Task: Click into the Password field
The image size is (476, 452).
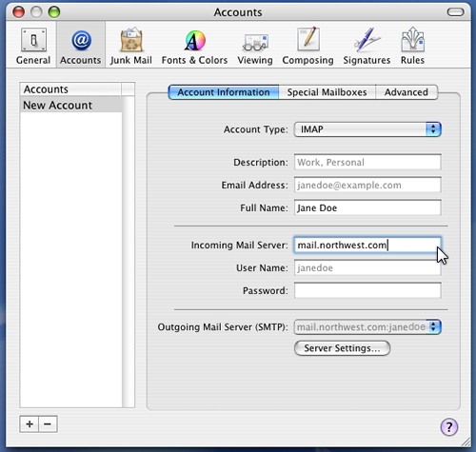Action: [x=367, y=290]
